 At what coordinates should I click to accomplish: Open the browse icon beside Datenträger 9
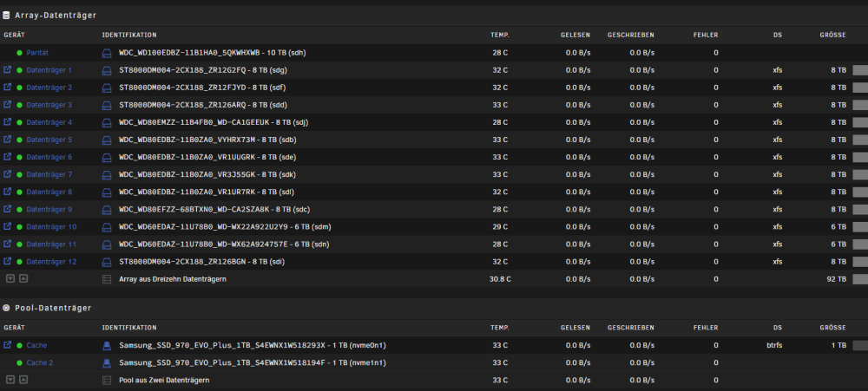pyautogui.click(x=7, y=209)
